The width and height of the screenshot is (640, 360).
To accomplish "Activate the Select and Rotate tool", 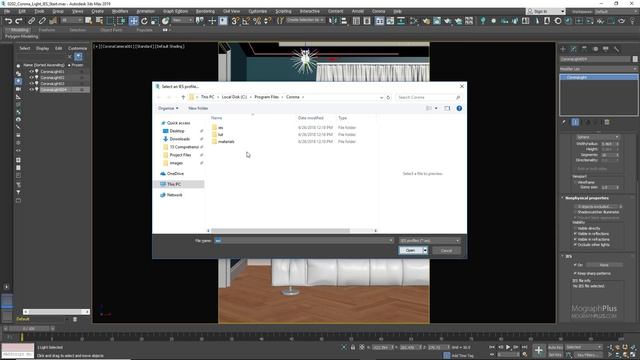I will [x=144, y=21].
